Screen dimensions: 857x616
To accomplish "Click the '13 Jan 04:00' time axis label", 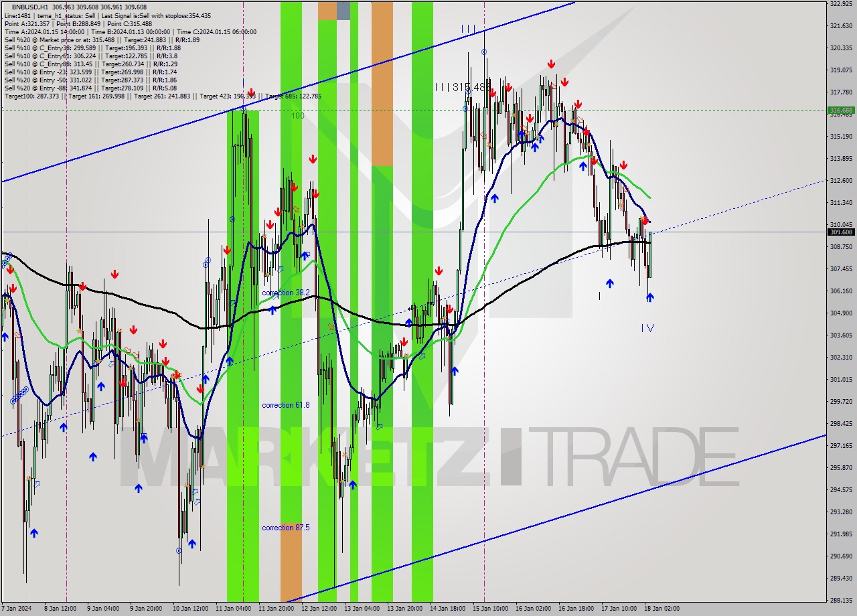I will 362,609.
